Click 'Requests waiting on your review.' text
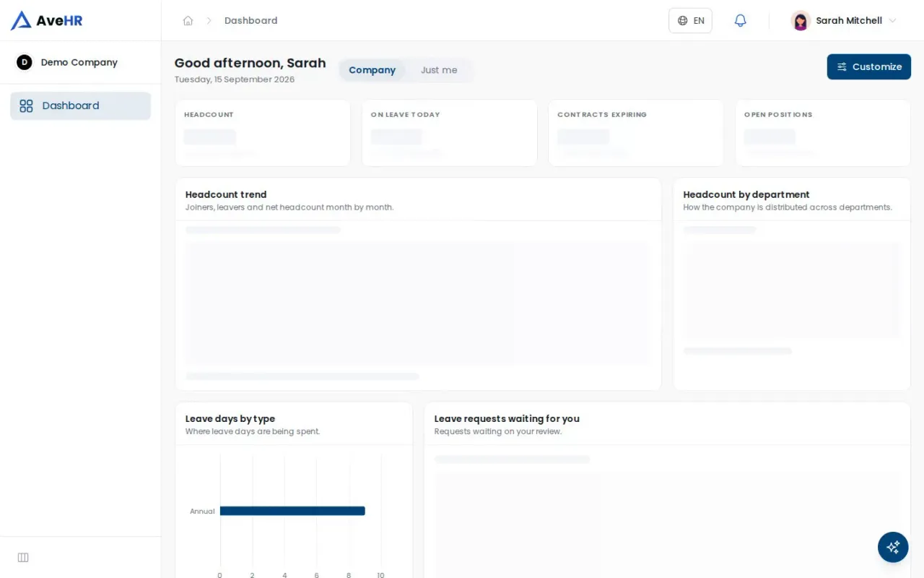924x578 pixels. click(x=498, y=431)
